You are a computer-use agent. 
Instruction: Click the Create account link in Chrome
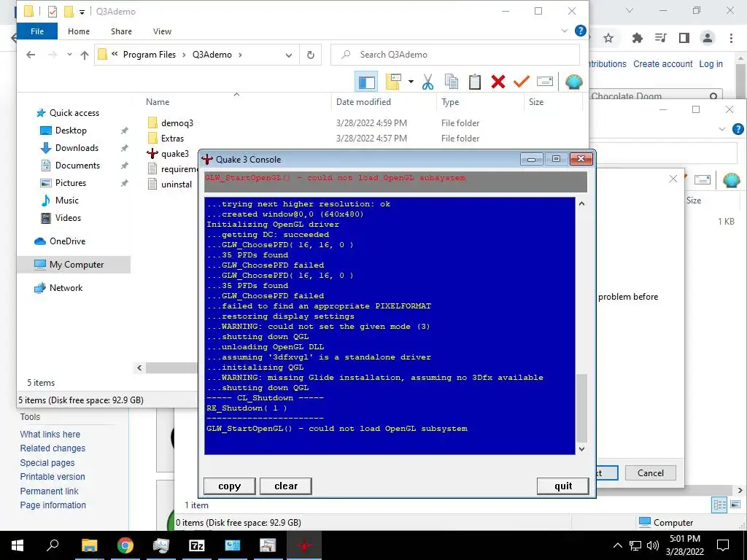pyautogui.click(x=662, y=64)
